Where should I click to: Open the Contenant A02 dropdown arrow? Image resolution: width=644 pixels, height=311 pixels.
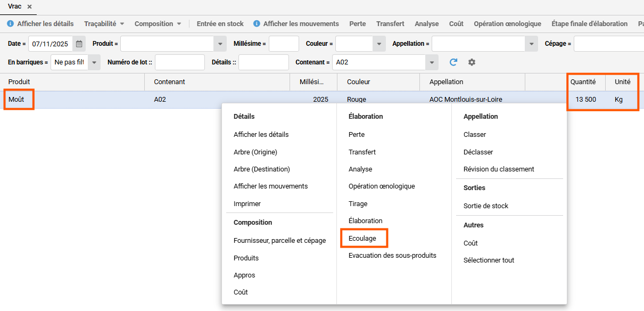pos(432,62)
